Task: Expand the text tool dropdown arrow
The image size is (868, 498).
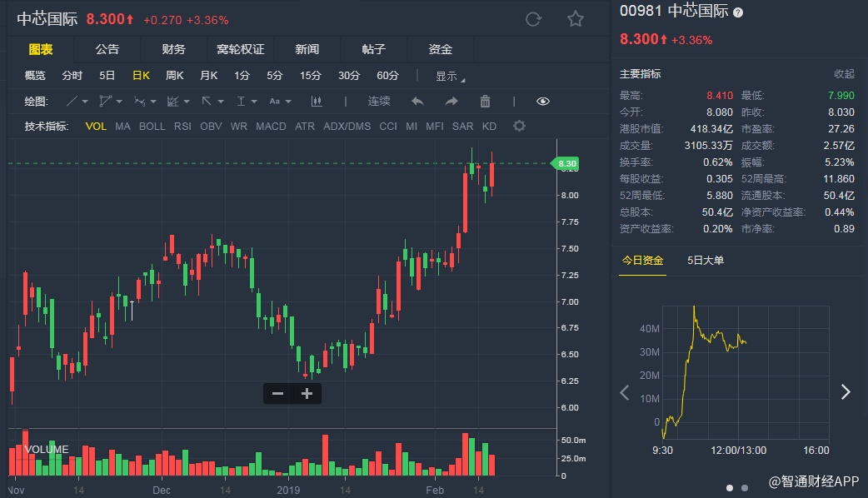Action: pyautogui.click(x=288, y=102)
